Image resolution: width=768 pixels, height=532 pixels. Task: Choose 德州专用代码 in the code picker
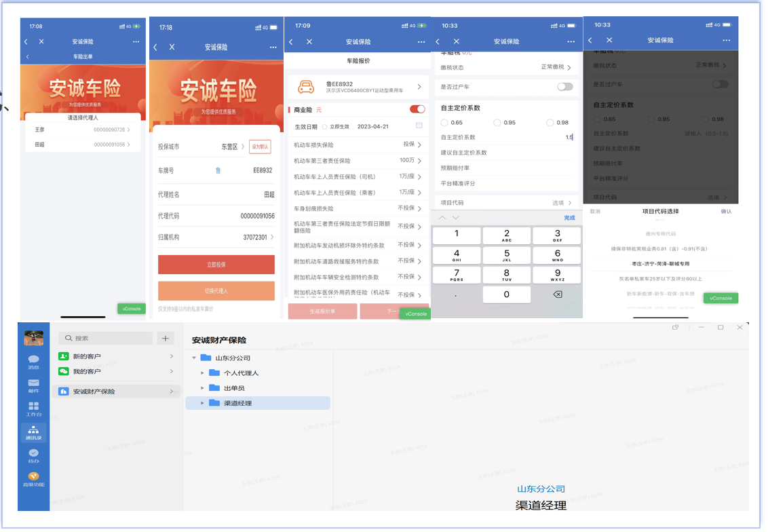point(660,233)
